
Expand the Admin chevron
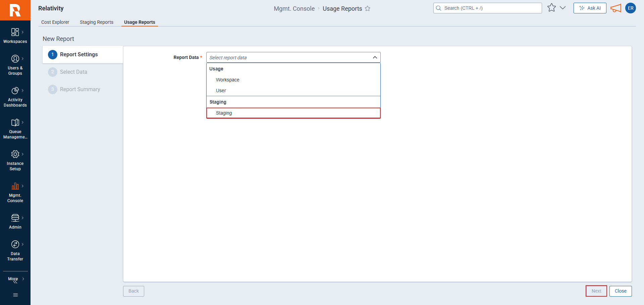[22, 218]
